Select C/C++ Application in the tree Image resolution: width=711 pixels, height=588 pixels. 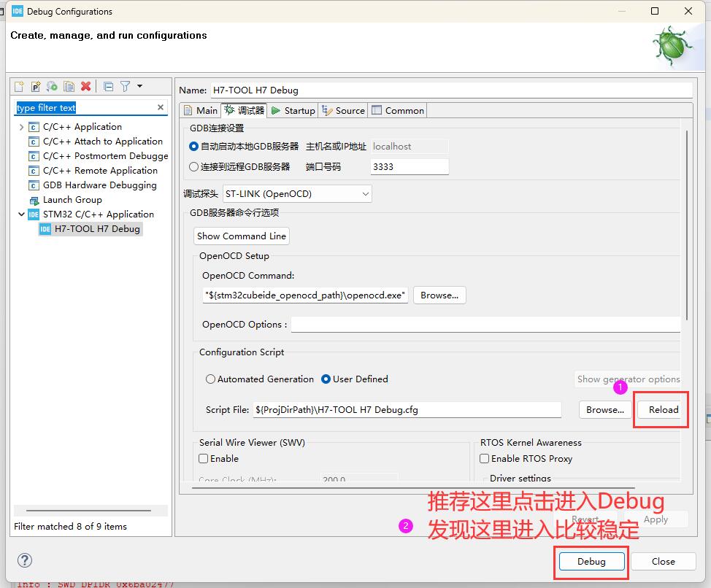[82, 127]
